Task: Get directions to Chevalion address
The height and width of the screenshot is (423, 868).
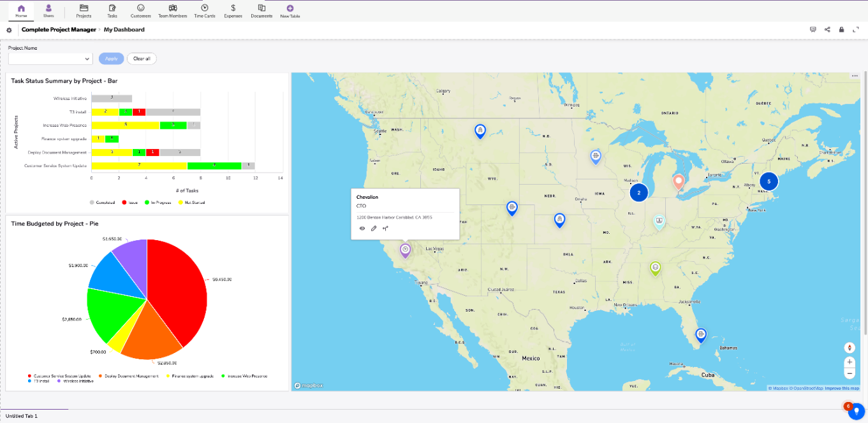Action: pos(385,228)
